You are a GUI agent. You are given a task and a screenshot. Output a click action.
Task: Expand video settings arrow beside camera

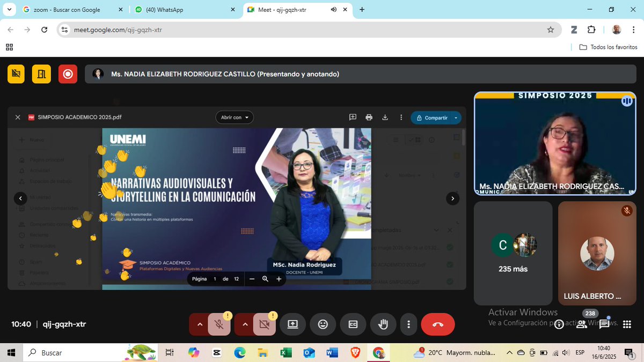[x=245, y=324]
